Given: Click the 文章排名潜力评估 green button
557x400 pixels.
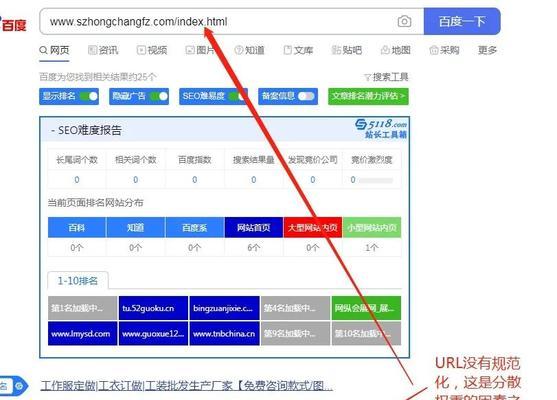Looking at the screenshot, I should [368, 96].
